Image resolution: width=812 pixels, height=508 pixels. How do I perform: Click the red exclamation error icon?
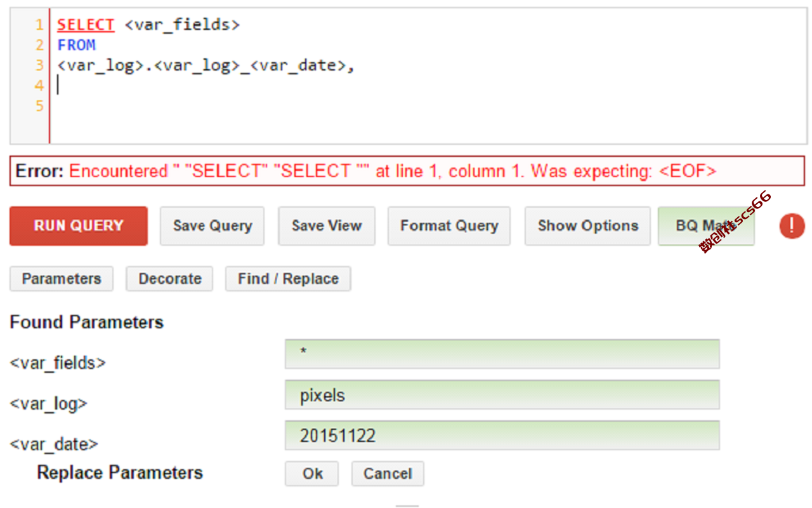(792, 226)
